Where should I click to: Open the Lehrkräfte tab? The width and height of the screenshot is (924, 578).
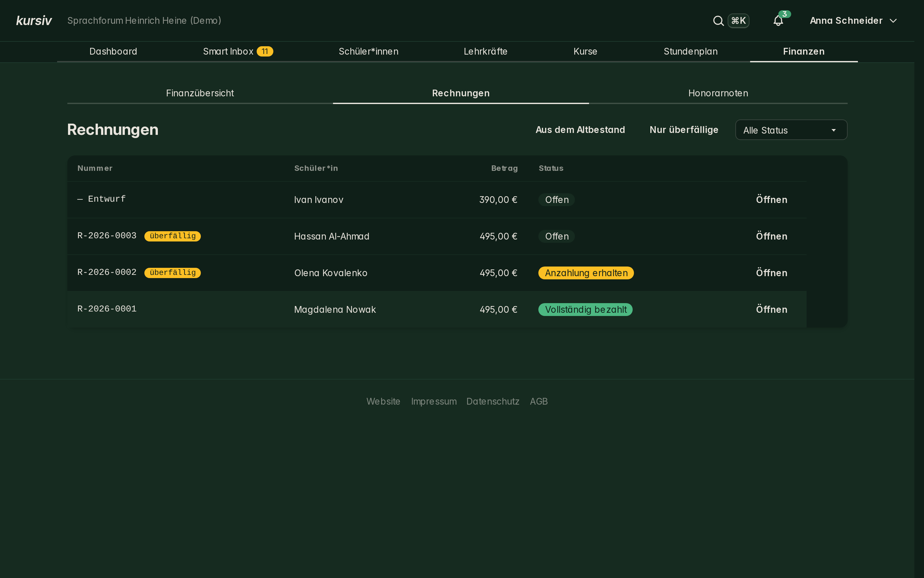coord(485,52)
